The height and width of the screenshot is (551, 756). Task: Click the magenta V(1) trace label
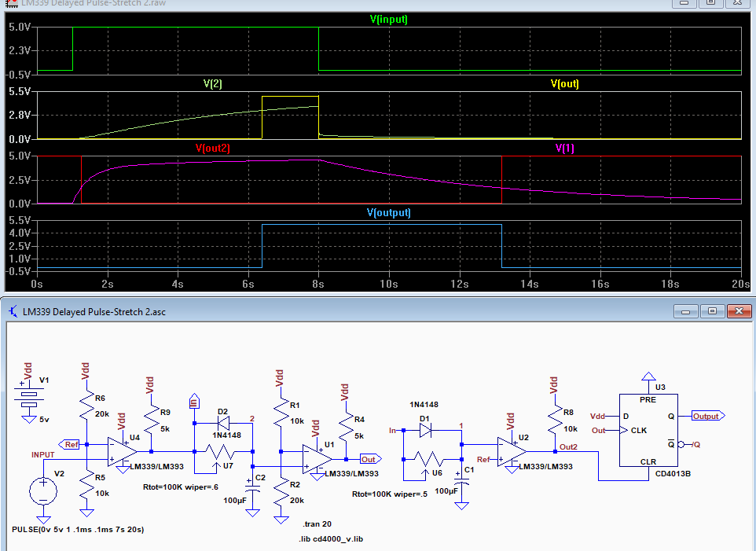click(x=564, y=148)
